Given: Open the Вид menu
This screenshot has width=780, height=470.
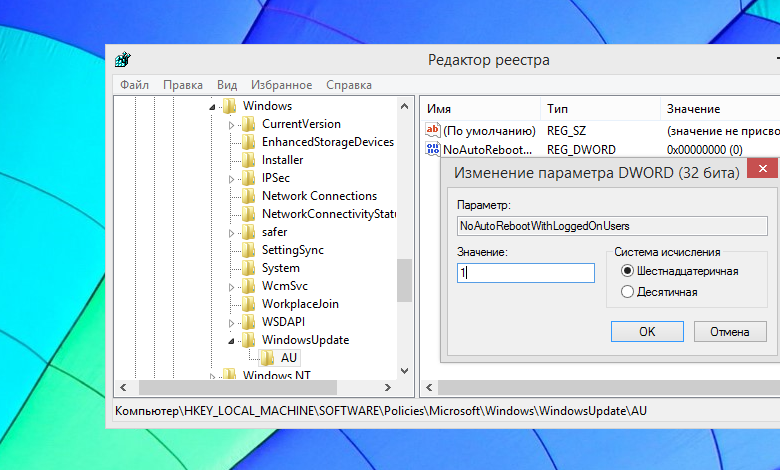Looking at the screenshot, I should point(227,85).
